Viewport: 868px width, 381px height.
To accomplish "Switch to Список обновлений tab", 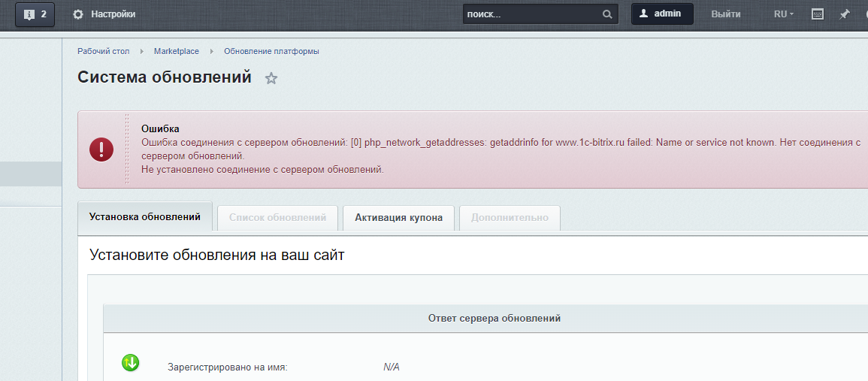I will point(277,218).
